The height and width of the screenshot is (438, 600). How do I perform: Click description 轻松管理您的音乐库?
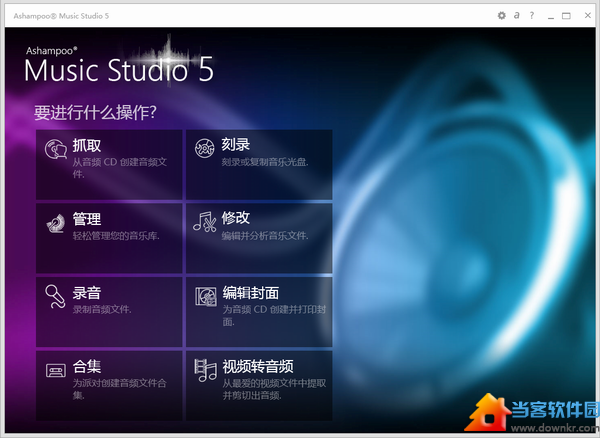[116, 236]
